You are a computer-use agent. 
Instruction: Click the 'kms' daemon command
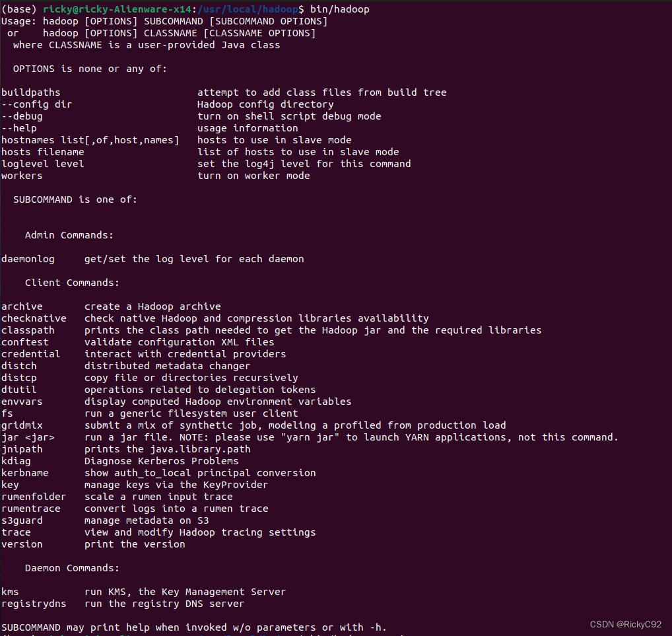[x=10, y=592]
